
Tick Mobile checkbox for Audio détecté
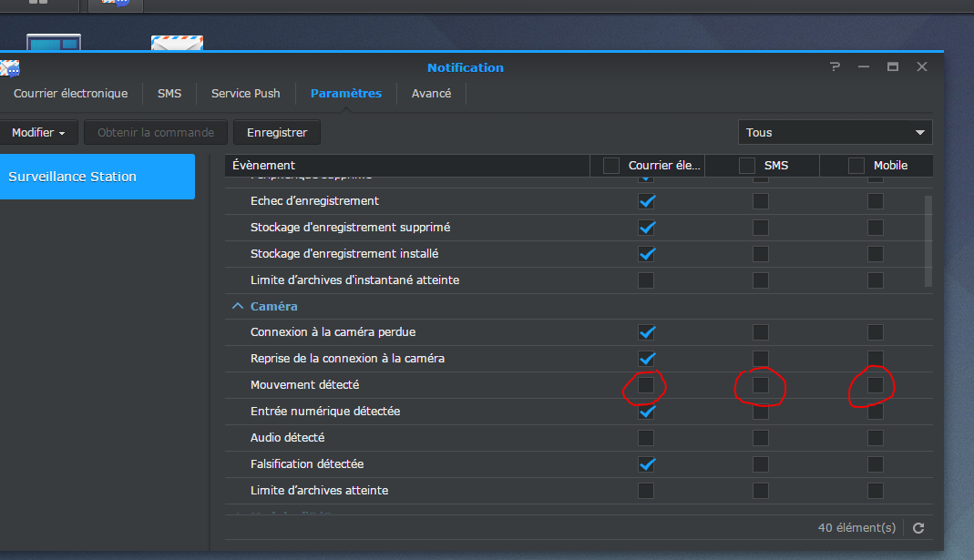point(876,438)
